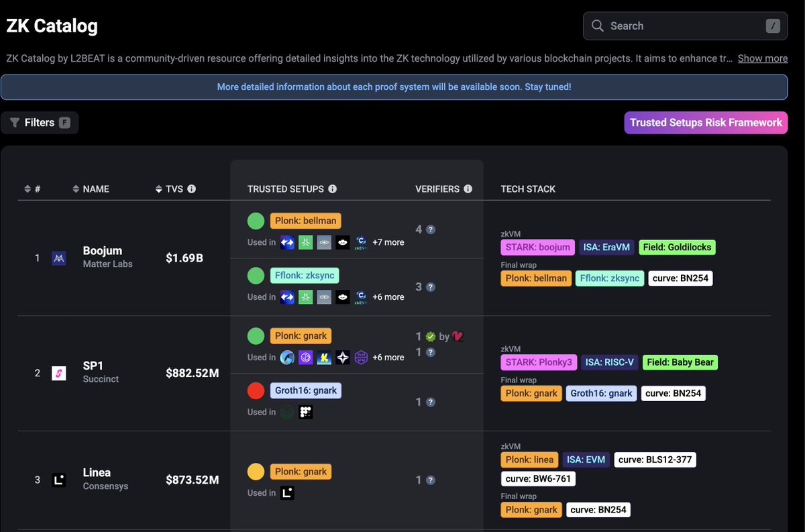Open dark green round icon under Groth16: gnark
The image size is (805, 532).
point(287,412)
